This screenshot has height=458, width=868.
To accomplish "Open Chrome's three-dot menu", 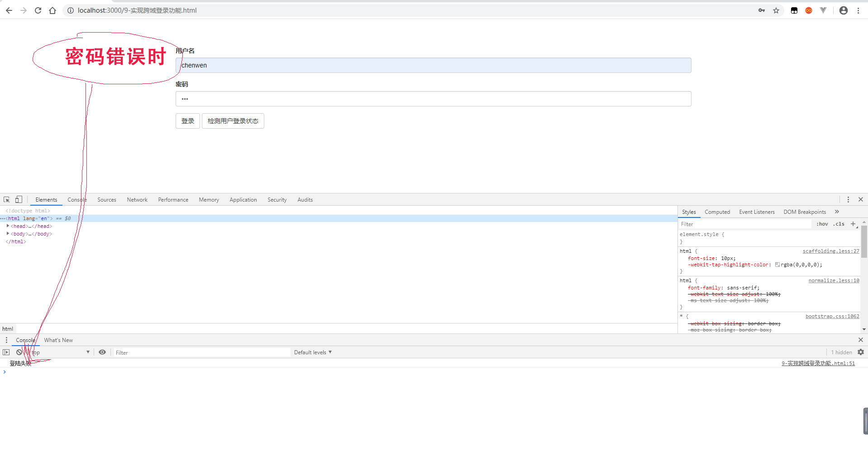I will click(858, 10).
